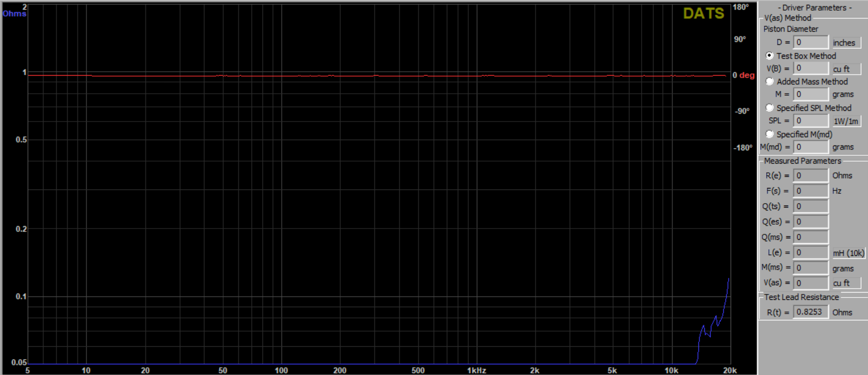
Task: Click the 20k frequency axis label
Action: pos(730,371)
